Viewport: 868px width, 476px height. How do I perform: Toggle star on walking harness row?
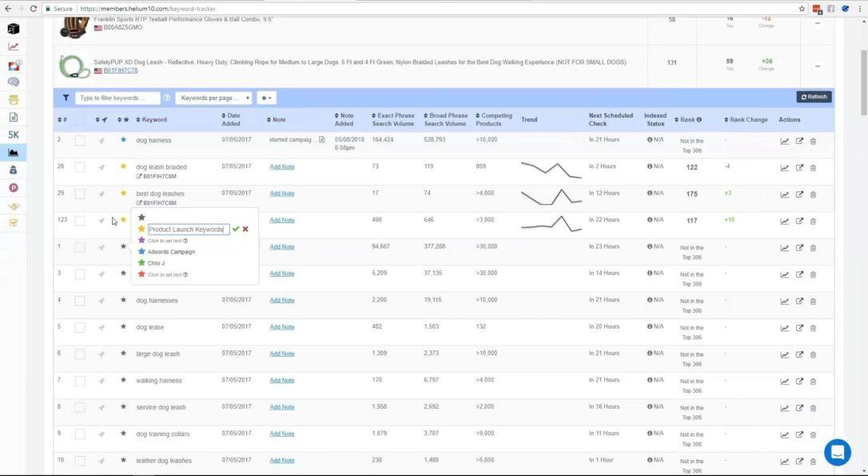coord(123,380)
